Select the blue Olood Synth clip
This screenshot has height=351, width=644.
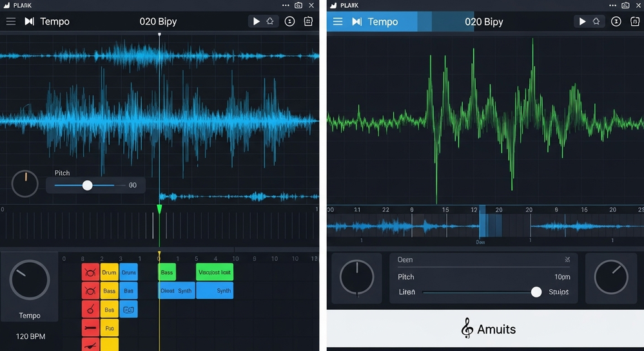176,290
